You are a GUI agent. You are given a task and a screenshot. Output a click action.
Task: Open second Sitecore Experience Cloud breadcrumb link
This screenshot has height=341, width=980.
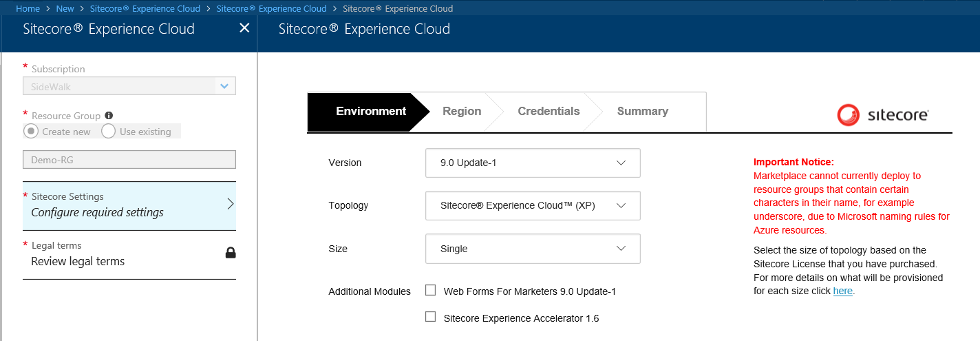coord(271,8)
